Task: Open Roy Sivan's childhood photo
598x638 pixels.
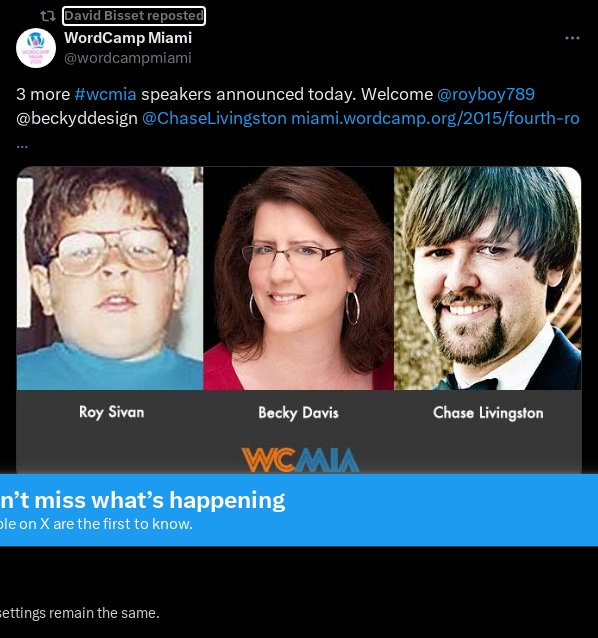Action: click(110, 278)
